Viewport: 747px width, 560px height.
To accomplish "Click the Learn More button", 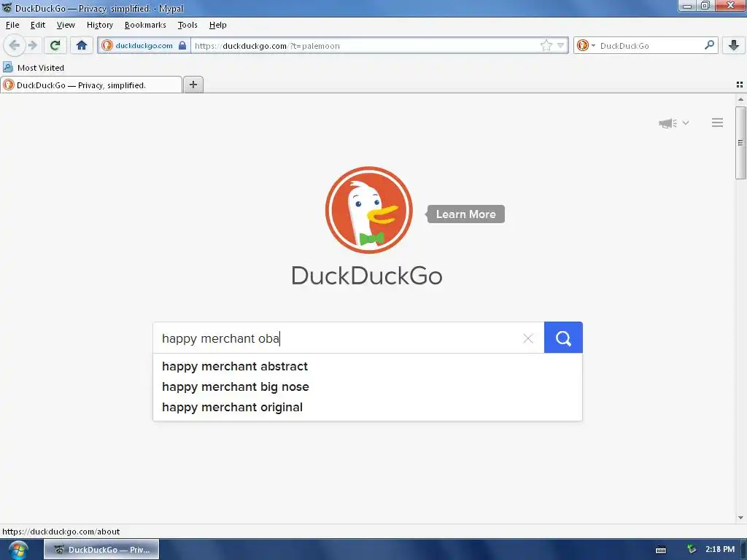I will click(x=465, y=214).
